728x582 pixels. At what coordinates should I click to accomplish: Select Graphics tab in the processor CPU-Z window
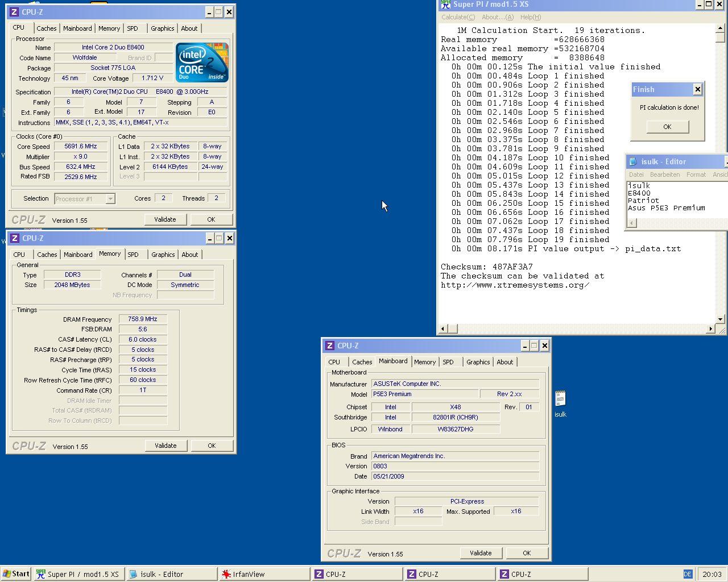[163, 28]
